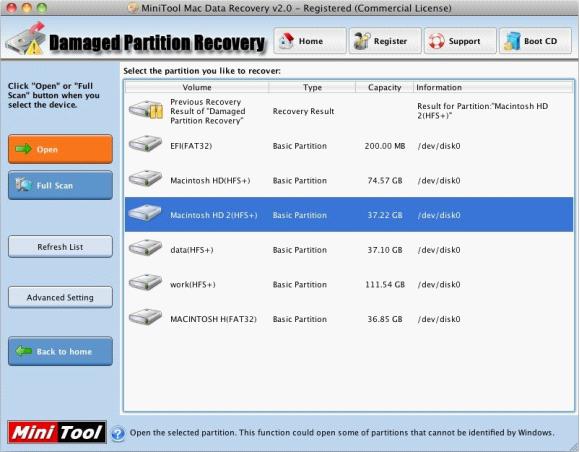Click the Boot CD icon
This screenshot has width=580, height=452.
pyautogui.click(x=512, y=41)
